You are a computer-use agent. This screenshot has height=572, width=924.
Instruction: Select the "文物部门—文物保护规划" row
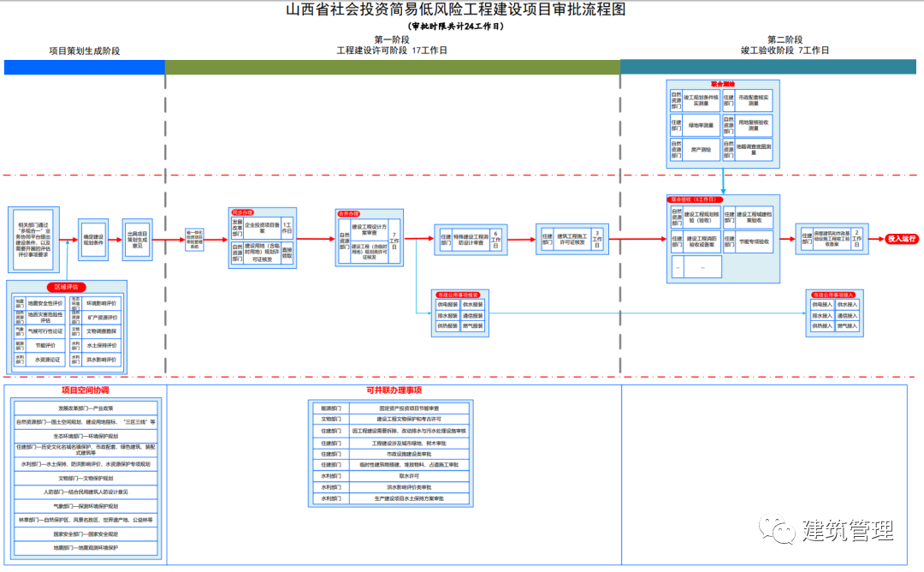[x=86, y=479]
